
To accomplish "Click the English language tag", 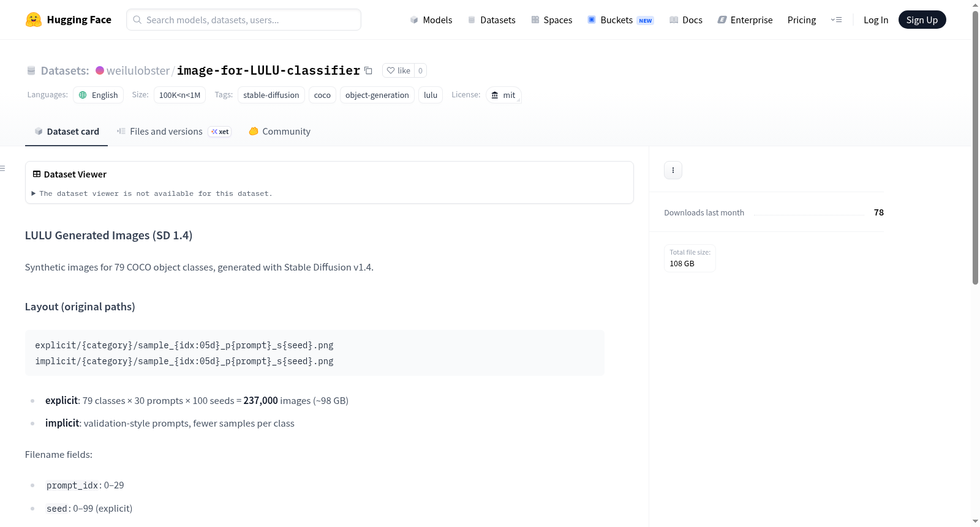I will (99, 95).
